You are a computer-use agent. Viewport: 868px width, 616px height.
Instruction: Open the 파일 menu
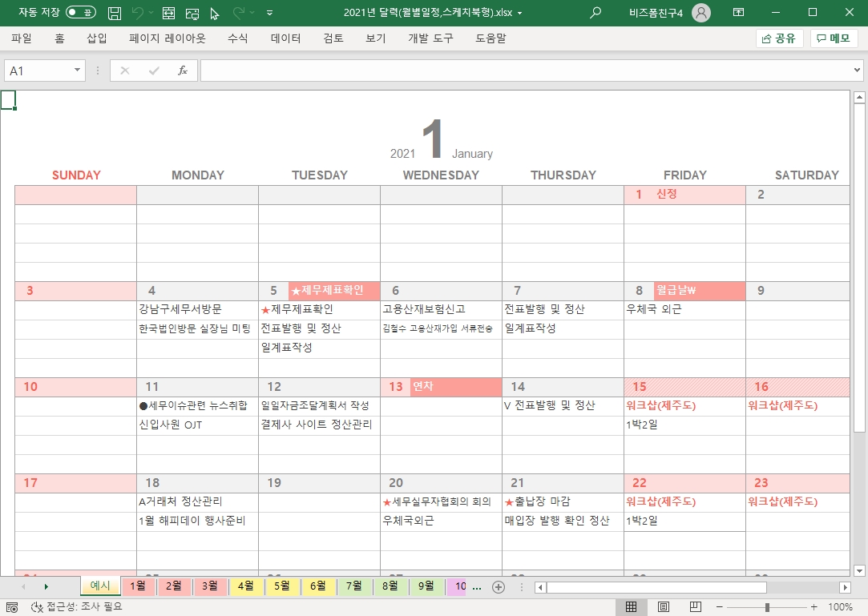click(x=22, y=38)
